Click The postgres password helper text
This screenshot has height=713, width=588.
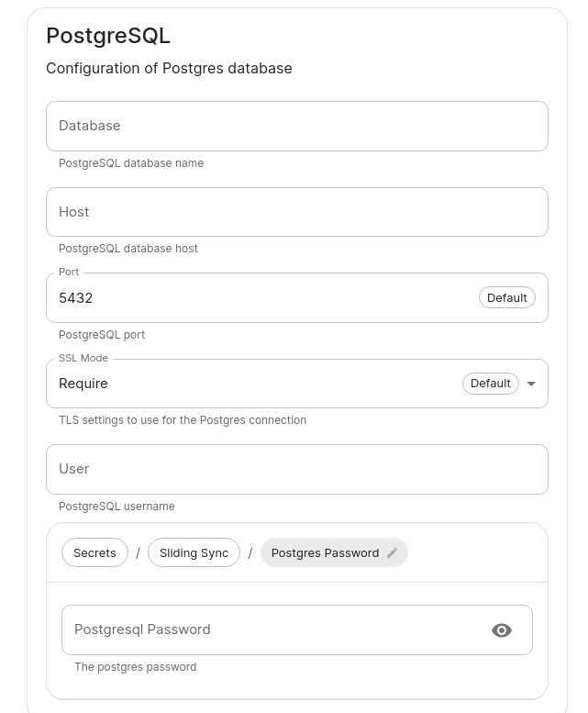135,667
